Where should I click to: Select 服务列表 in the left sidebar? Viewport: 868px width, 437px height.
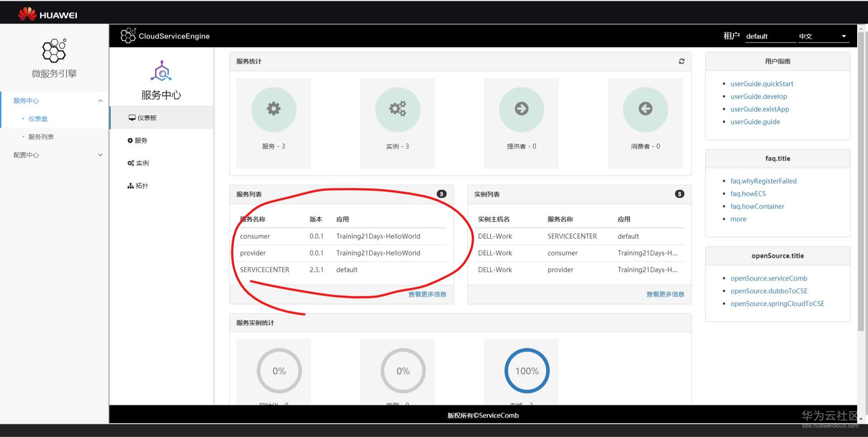pyautogui.click(x=41, y=137)
